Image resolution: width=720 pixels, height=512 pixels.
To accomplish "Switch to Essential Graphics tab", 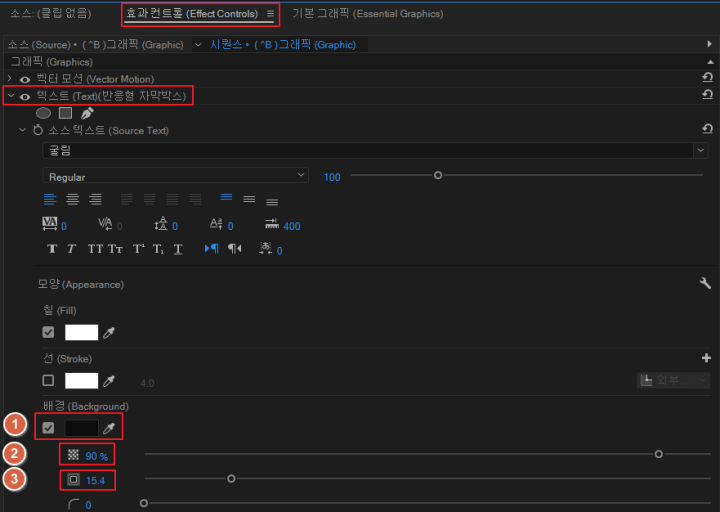I will coord(368,13).
